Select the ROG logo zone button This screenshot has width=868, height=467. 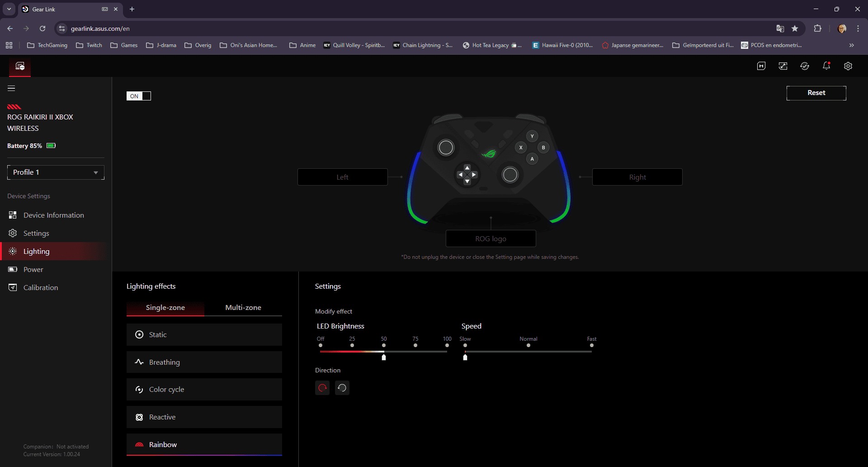[491, 239]
